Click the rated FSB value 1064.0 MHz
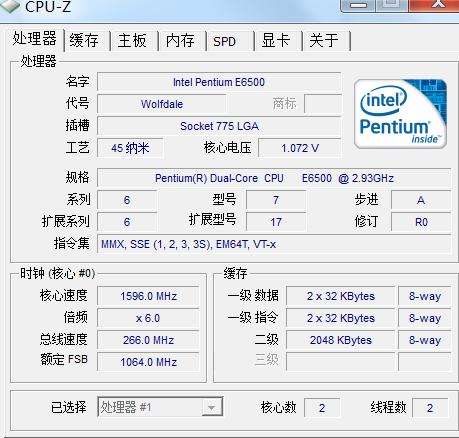Image resolution: width=459 pixels, height=438 pixels. (148, 362)
